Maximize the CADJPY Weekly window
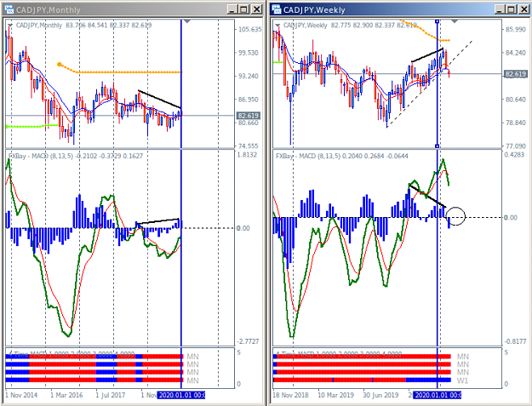Image resolution: width=532 pixels, height=406 pixels. click(x=512, y=9)
